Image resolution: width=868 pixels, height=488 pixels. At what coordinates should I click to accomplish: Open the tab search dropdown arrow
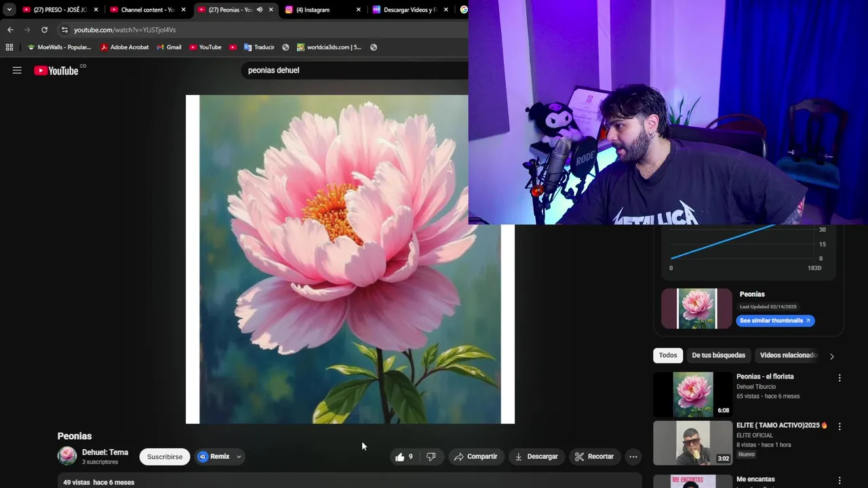click(9, 9)
